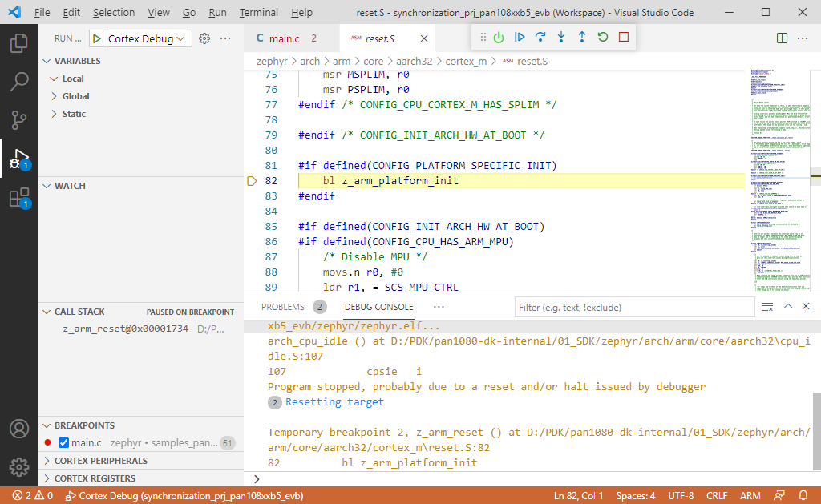
Task: Change language mode via ARM status item
Action: click(750, 495)
